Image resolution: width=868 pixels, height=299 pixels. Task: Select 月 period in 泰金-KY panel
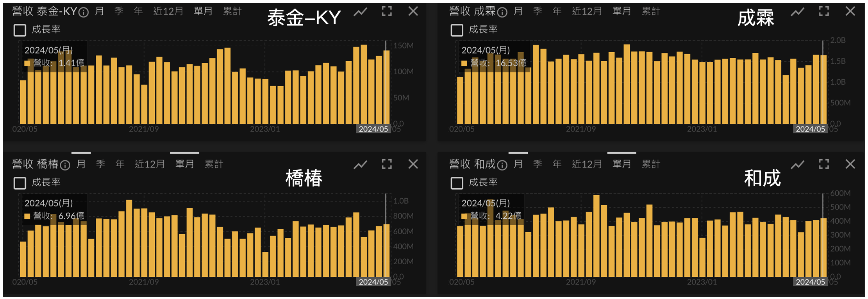pos(100,11)
